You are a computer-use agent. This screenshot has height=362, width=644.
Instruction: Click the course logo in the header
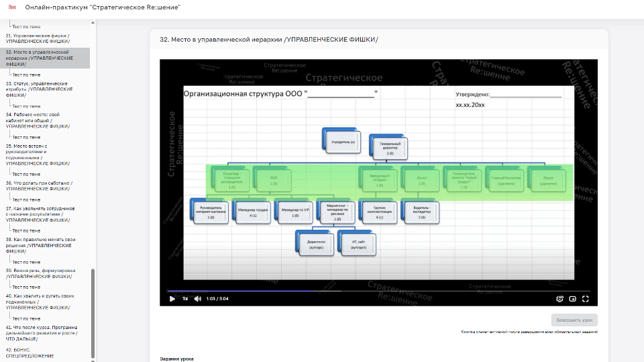pos(11,9)
